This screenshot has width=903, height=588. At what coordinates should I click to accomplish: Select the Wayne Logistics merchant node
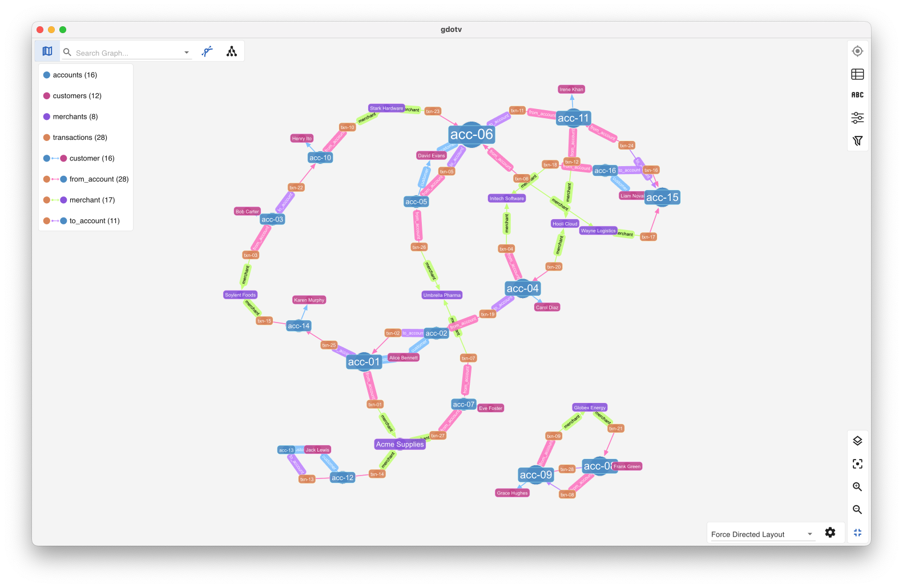coord(598,231)
